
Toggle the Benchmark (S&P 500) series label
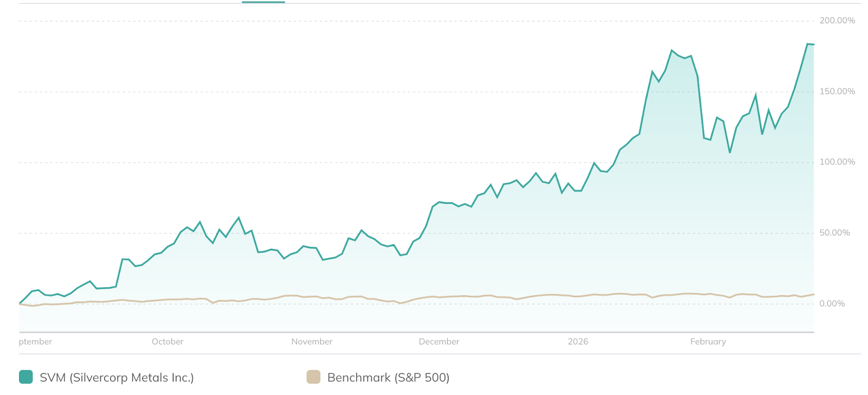388,378
